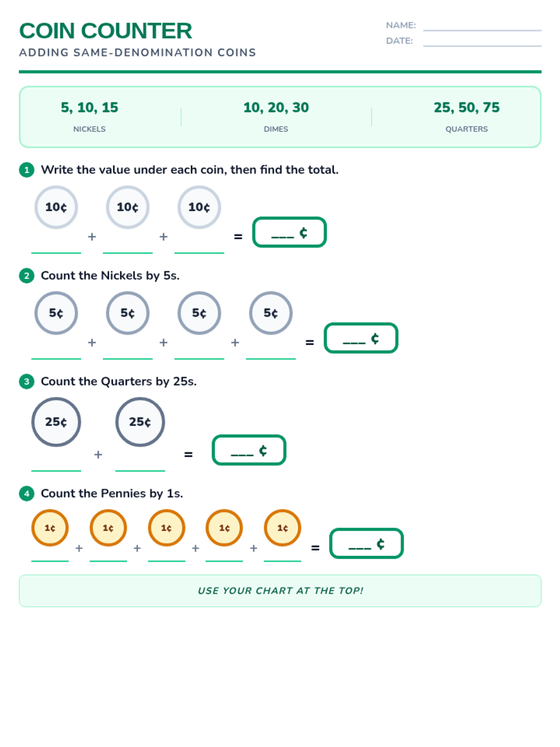Click the first 1¢ penny coin
The width and height of the screenshot is (560, 747).
[50, 528]
